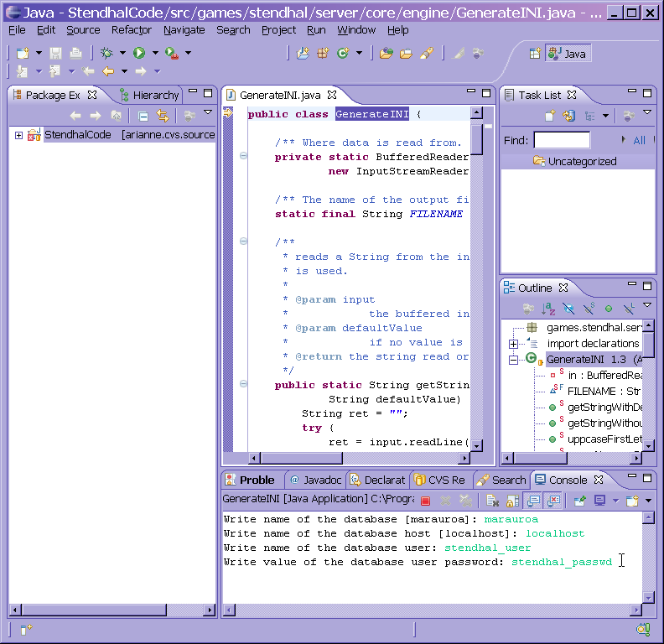Switch to the Javadoc tab
Viewport: 664px width, 644px height.
tap(315, 480)
